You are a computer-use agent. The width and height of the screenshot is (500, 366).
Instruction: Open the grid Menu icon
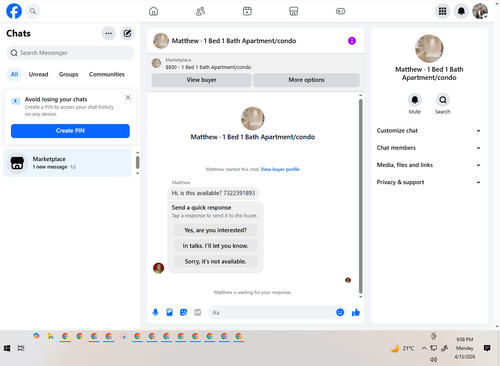tap(442, 11)
